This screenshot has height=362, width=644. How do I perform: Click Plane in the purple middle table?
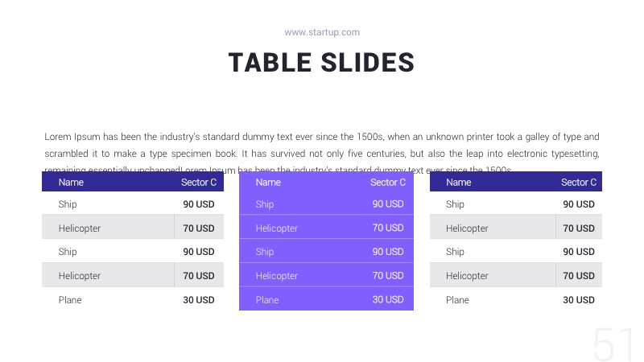(x=267, y=300)
